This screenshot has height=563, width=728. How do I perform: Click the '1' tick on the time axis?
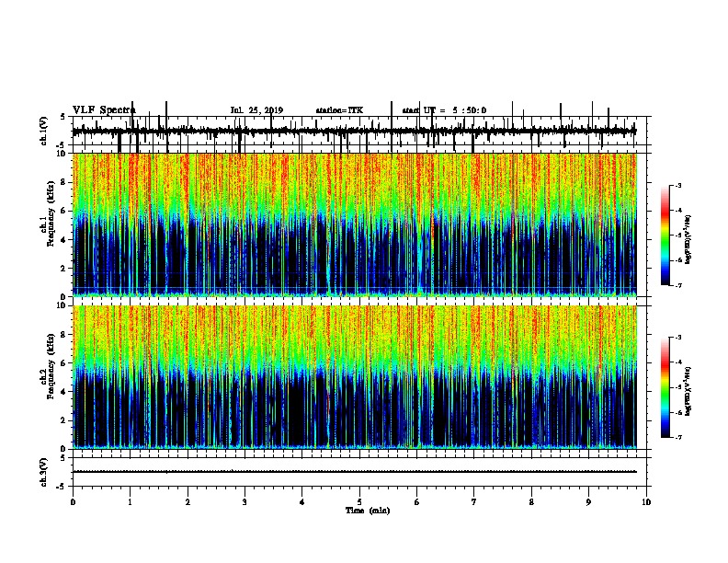(x=130, y=502)
